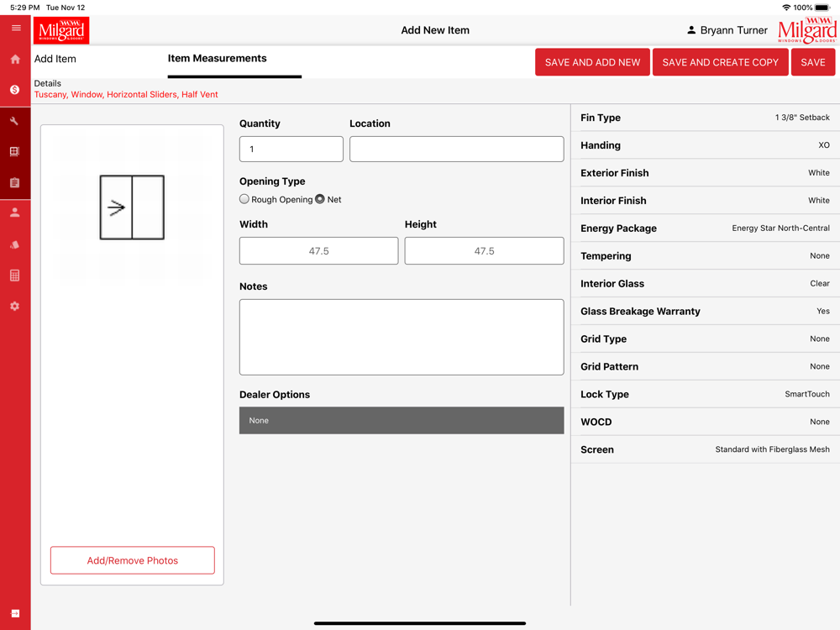Click the logout icon at sidebar bottom
The height and width of the screenshot is (630, 840).
[x=15, y=613]
